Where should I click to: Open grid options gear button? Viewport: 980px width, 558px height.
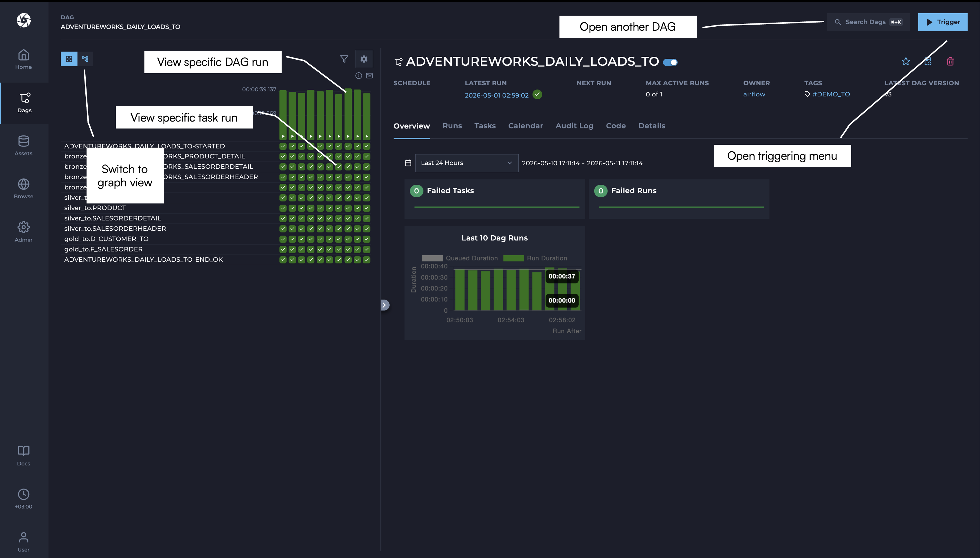[364, 59]
